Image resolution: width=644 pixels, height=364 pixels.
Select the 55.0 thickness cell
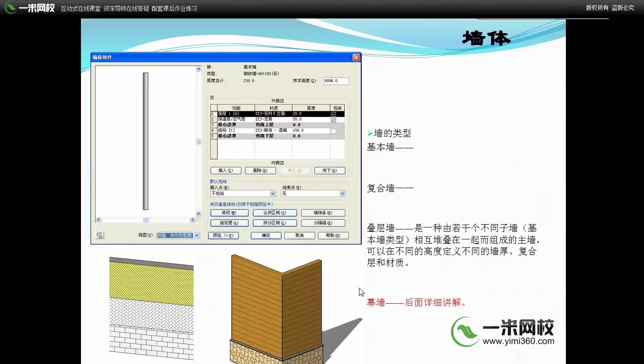tap(311, 119)
